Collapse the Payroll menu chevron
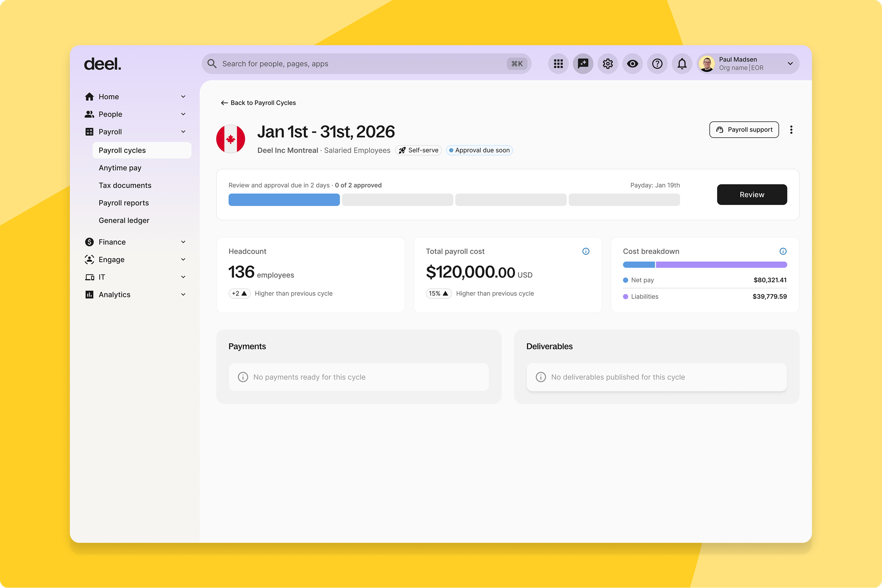This screenshot has width=882, height=588. click(183, 131)
